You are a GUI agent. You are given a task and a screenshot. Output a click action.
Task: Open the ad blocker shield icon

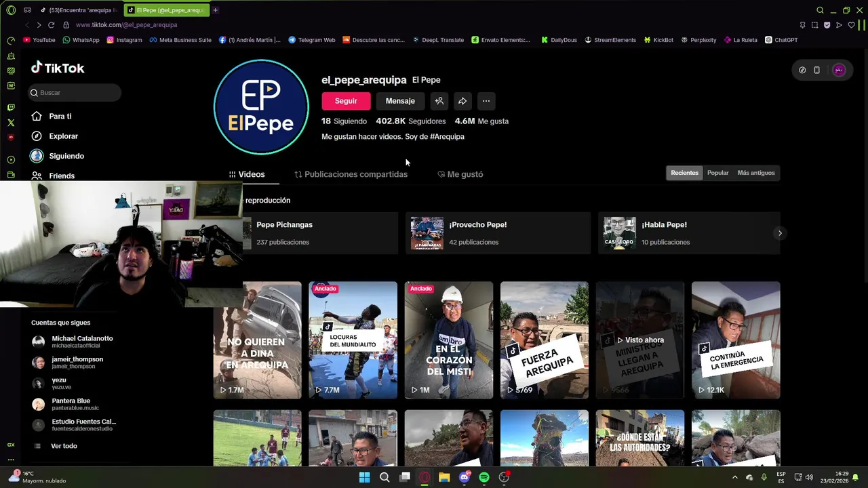[x=827, y=25]
